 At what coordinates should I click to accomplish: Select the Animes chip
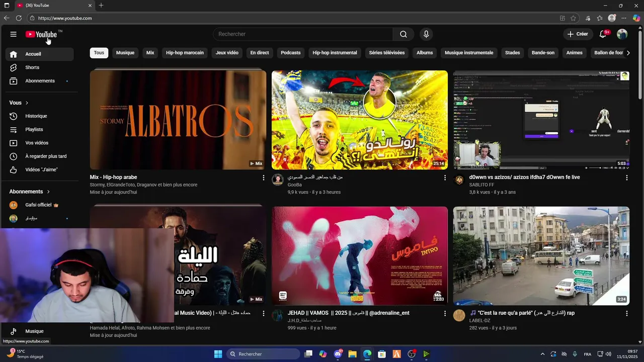pos(574,53)
